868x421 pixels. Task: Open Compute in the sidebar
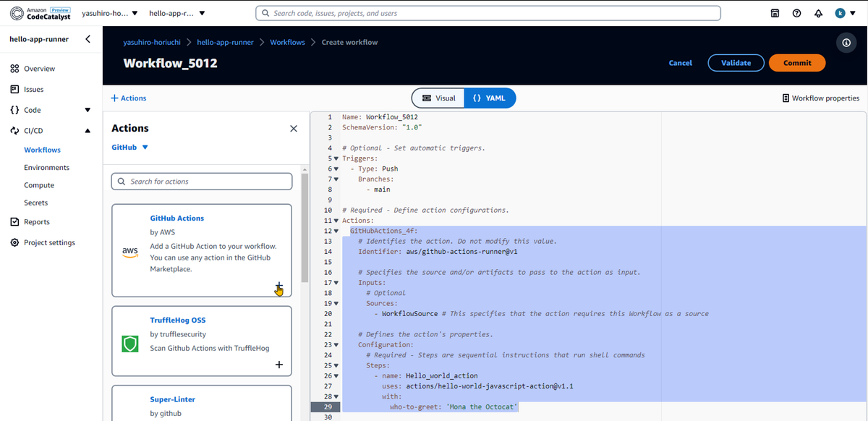(x=39, y=185)
